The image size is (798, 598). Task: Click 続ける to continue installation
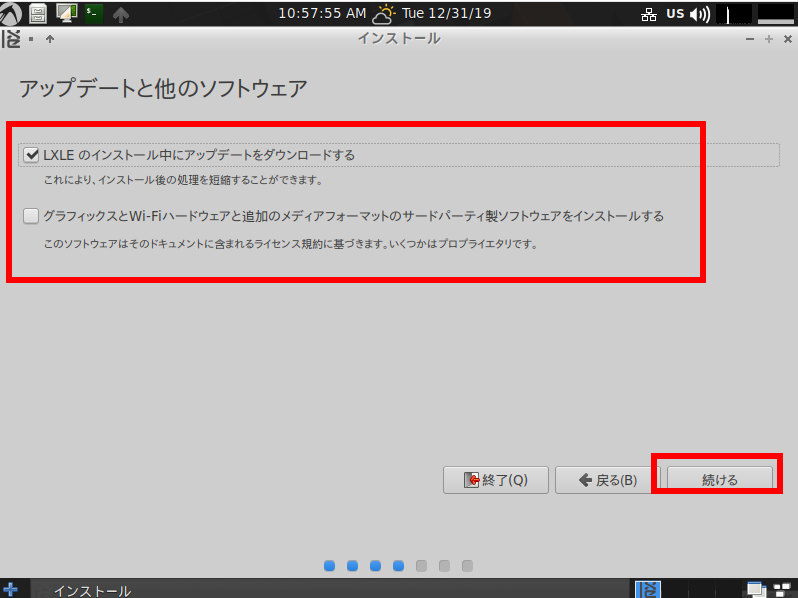click(x=720, y=480)
